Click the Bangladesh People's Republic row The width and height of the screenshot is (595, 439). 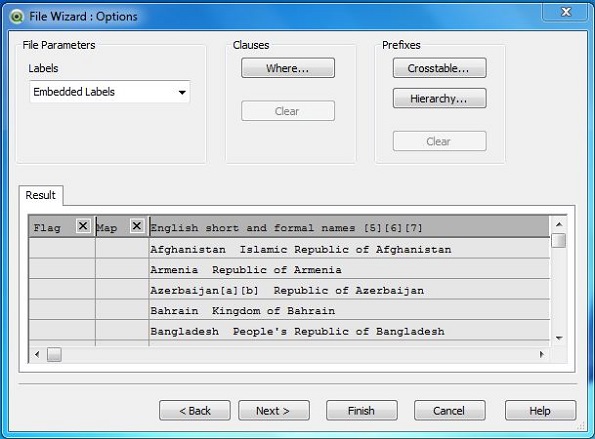tap(289, 331)
